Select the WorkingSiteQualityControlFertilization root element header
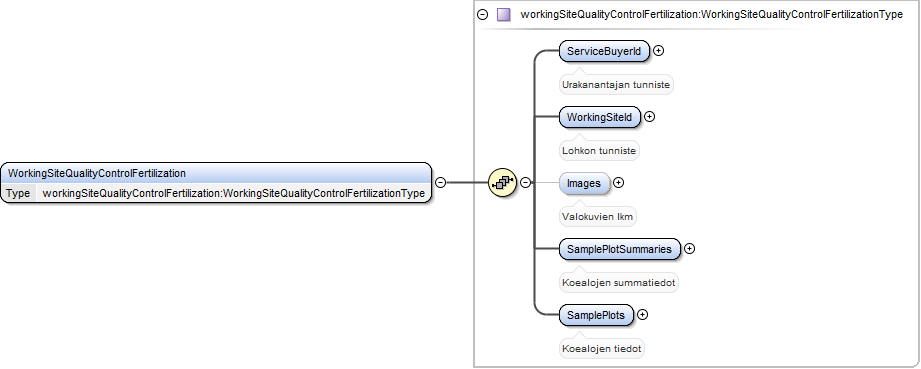 (216, 173)
